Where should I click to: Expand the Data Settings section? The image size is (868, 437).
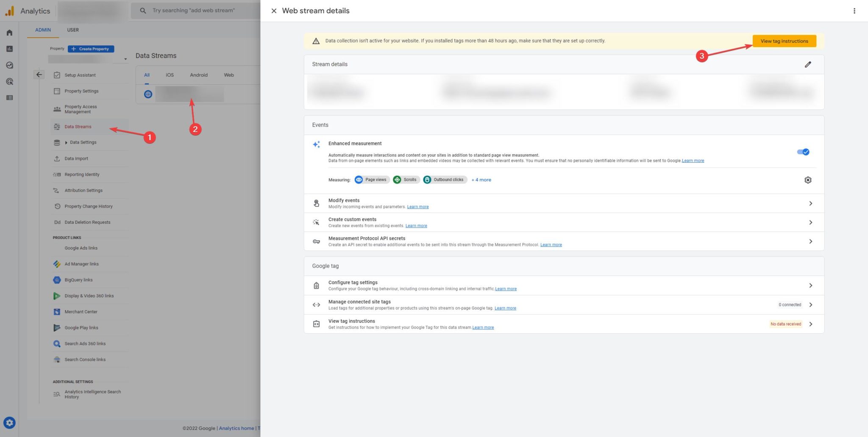83,142
